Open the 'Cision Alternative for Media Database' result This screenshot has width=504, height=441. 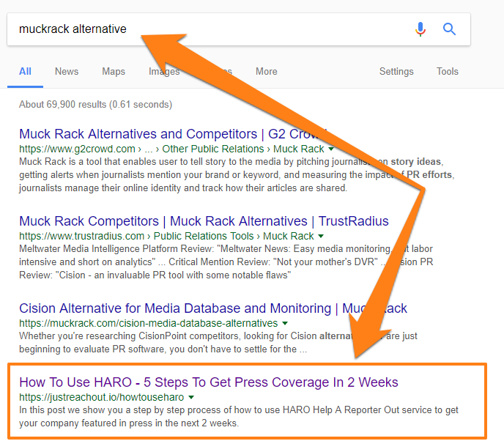212,308
